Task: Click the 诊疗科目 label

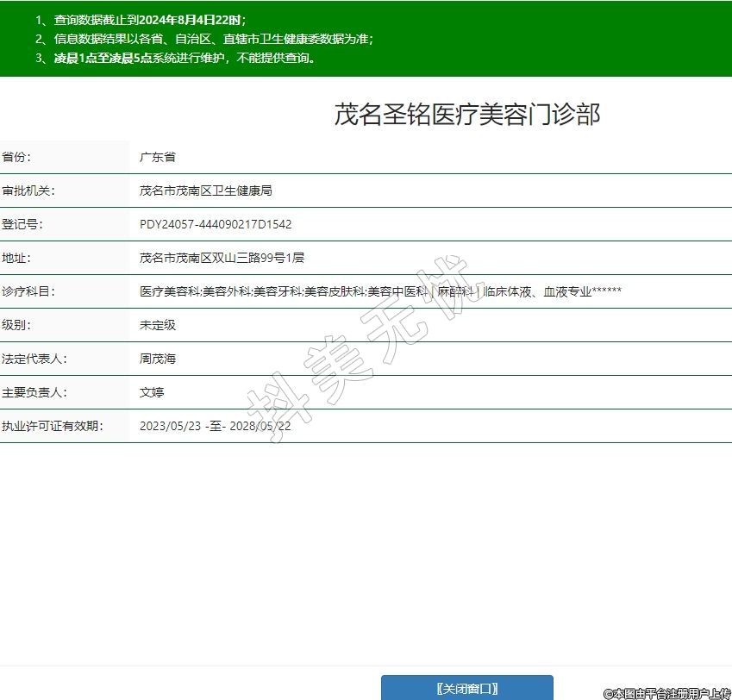Action: click(28, 291)
